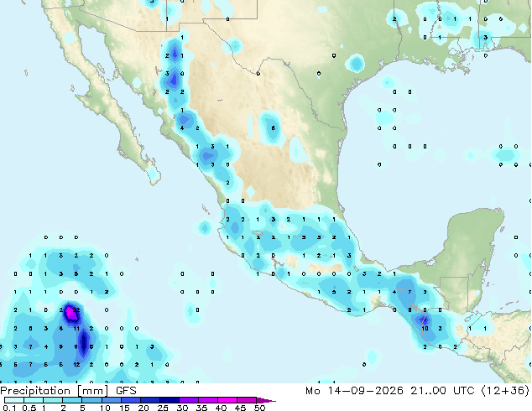
Task: Click the southern tip of Baja California
Action: (154, 179)
